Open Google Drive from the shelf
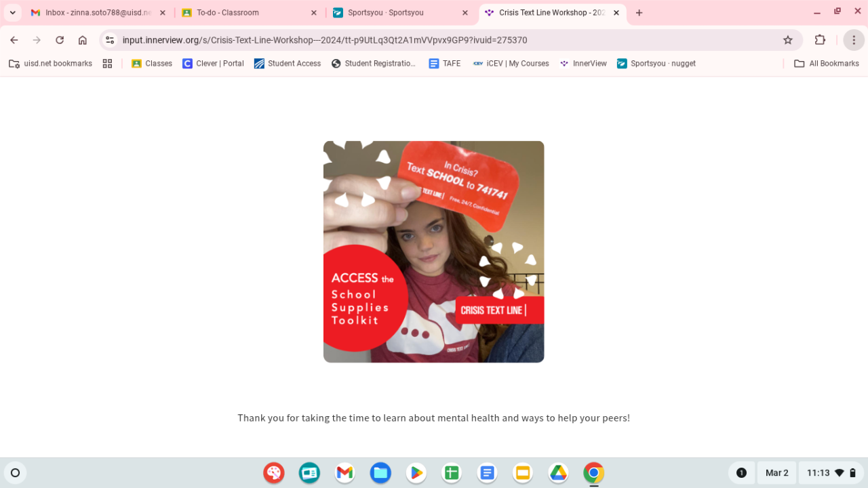The image size is (868, 488). [558, 473]
